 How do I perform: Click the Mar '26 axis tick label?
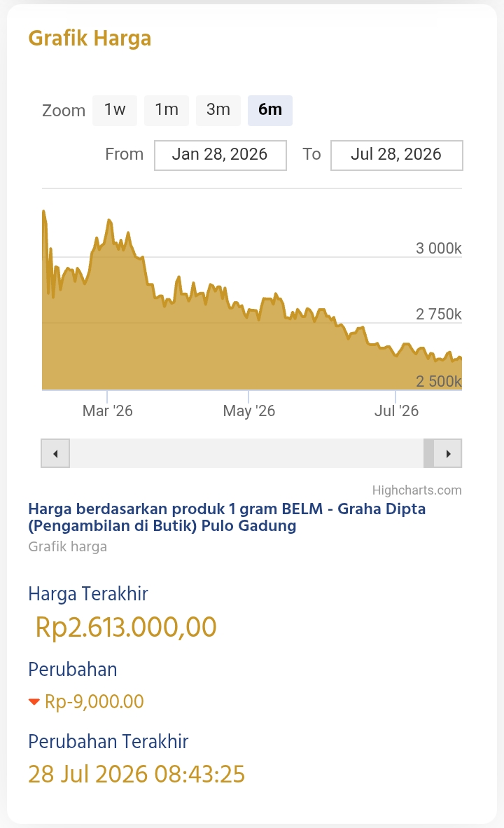pyautogui.click(x=108, y=410)
